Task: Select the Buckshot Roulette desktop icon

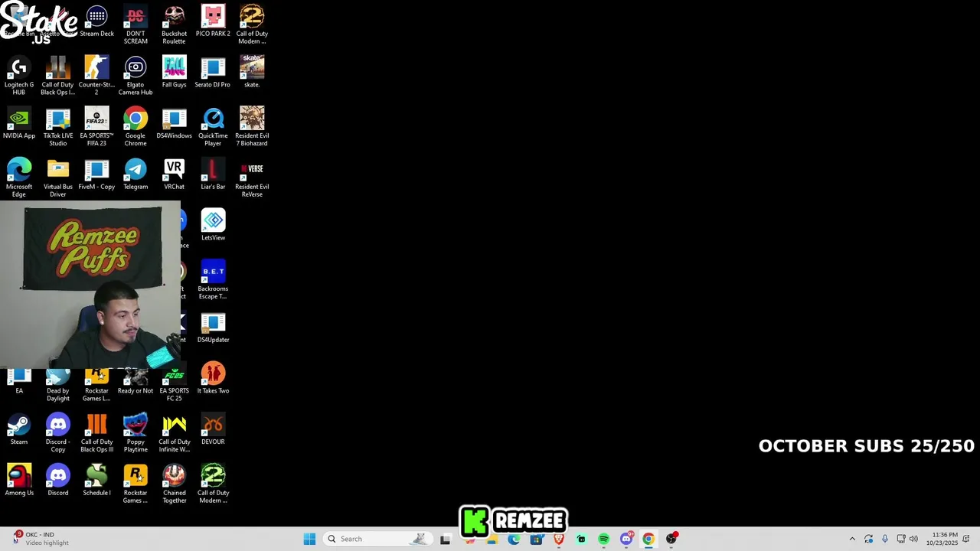Action: [x=174, y=25]
